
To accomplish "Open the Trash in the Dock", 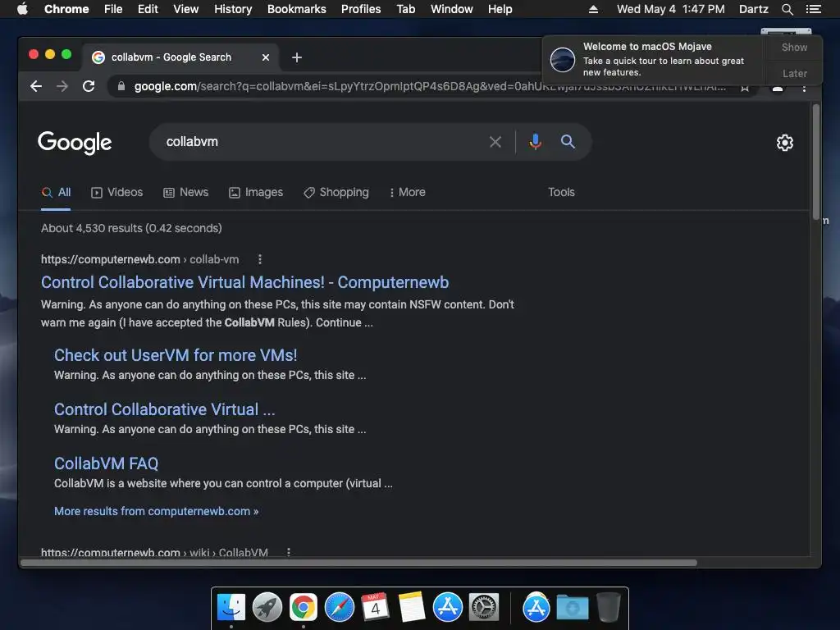I will pos(609,608).
